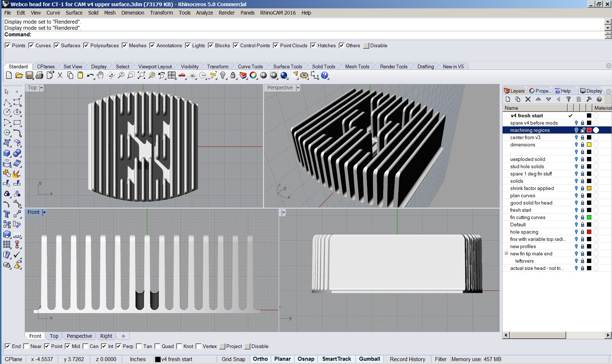Select the Box solid tool in sidebar
The image size is (612, 364).
point(7,153)
